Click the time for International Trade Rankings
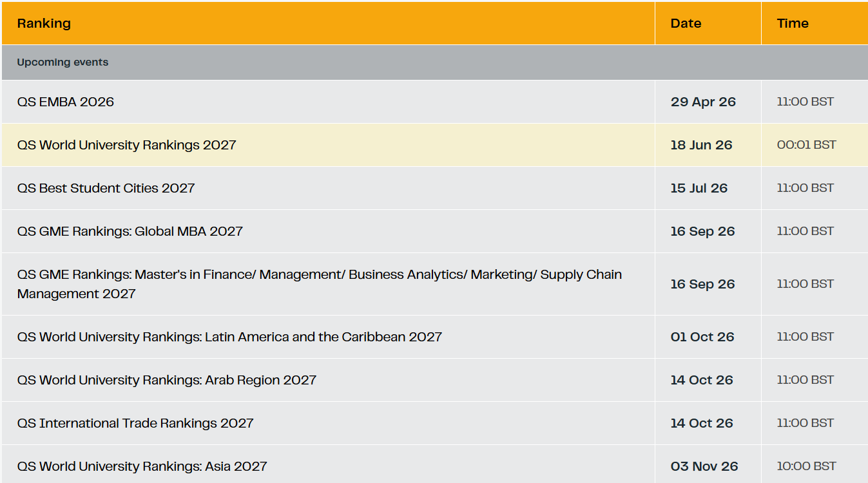This screenshot has height=483, width=868. tap(805, 423)
